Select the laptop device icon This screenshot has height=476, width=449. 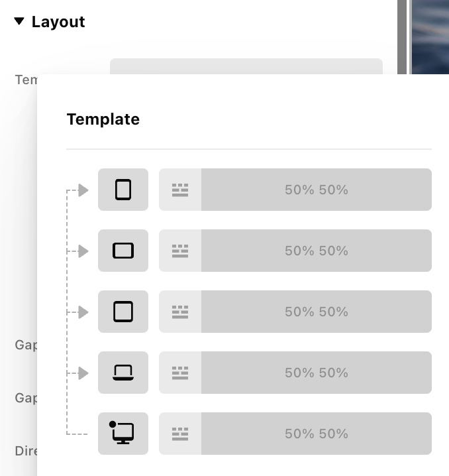(123, 373)
